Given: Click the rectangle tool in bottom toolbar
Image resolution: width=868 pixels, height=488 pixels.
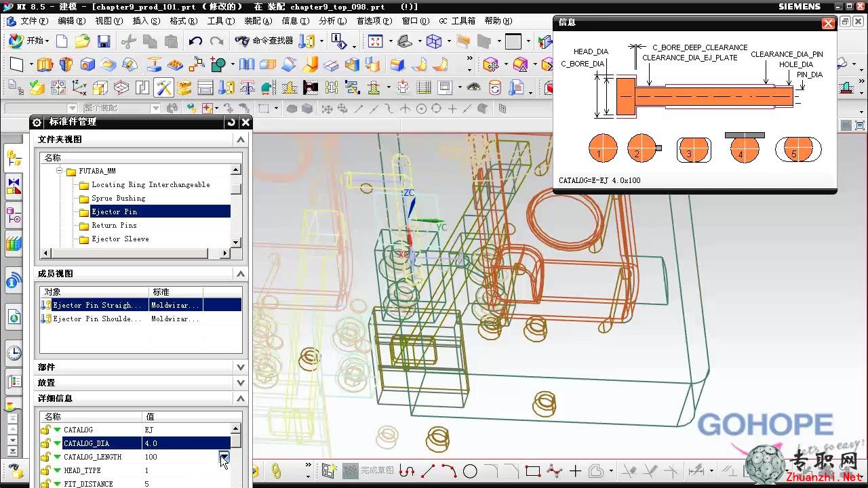Looking at the screenshot, I should (x=533, y=470).
